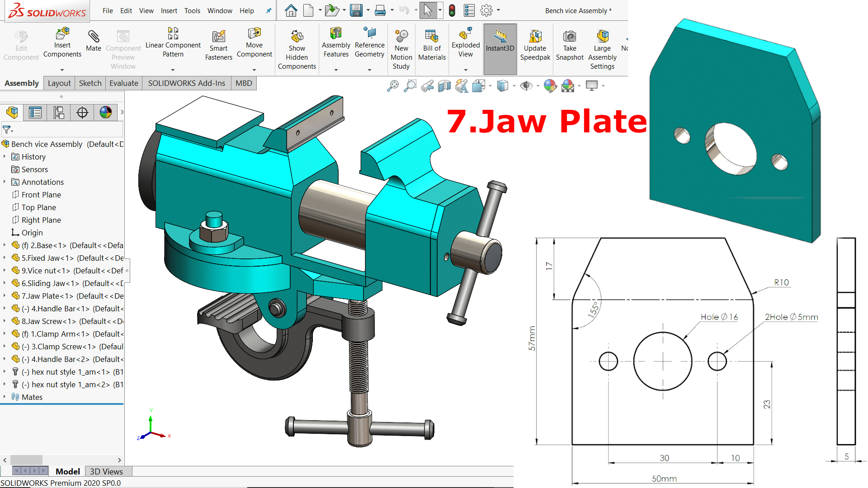Switch to the 3D Views tab
868x488 pixels.
(x=106, y=471)
